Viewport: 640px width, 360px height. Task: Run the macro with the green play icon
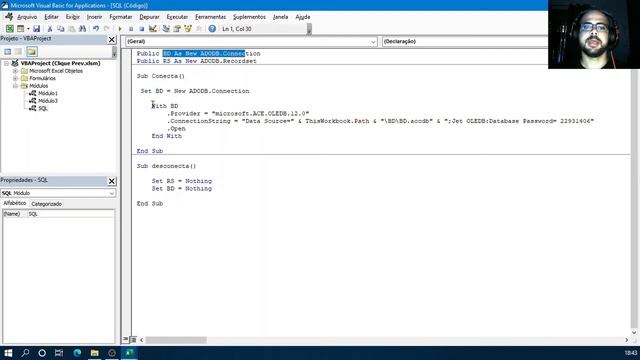click(120, 29)
